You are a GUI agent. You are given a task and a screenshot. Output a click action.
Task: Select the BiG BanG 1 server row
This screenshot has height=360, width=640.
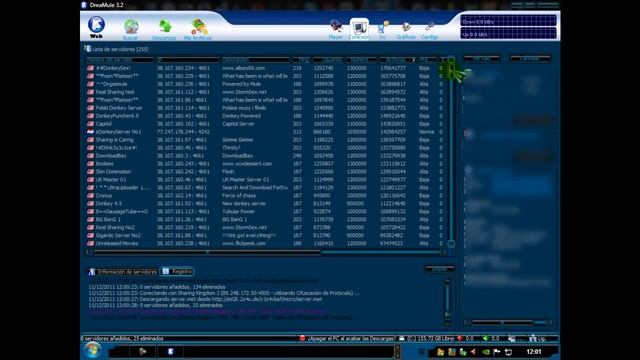265,219
